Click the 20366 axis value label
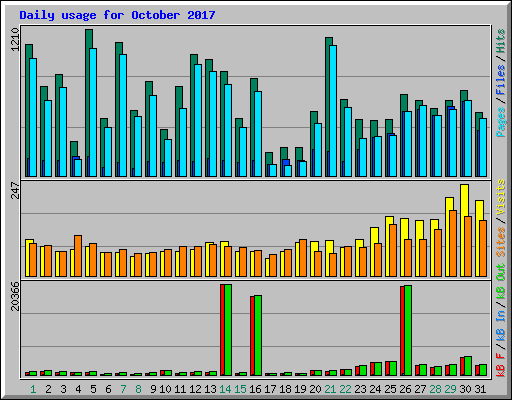 click(x=15, y=296)
